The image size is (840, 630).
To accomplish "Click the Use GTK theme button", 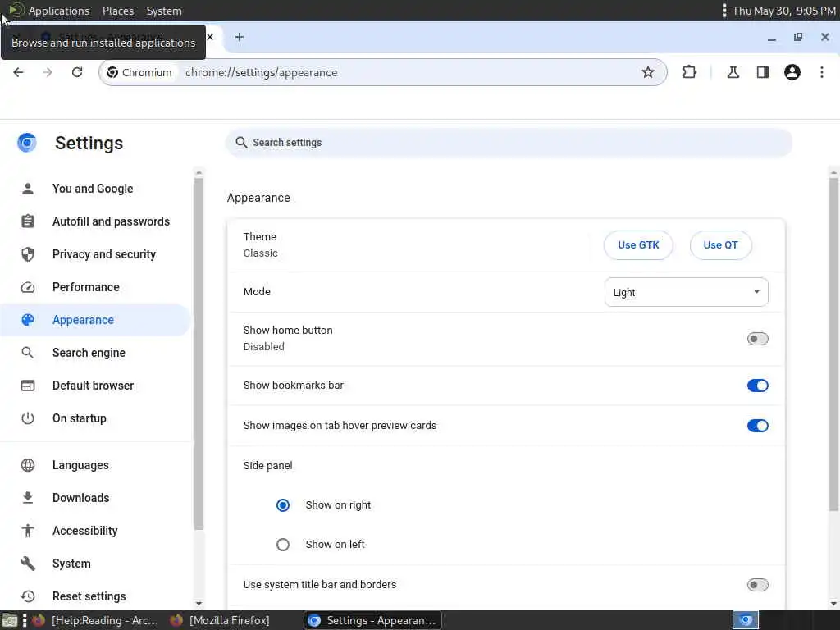I will (638, 244).
